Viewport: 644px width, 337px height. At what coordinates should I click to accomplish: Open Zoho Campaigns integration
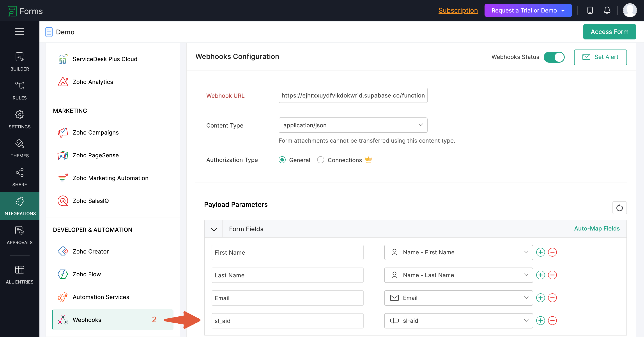(113, 133)
